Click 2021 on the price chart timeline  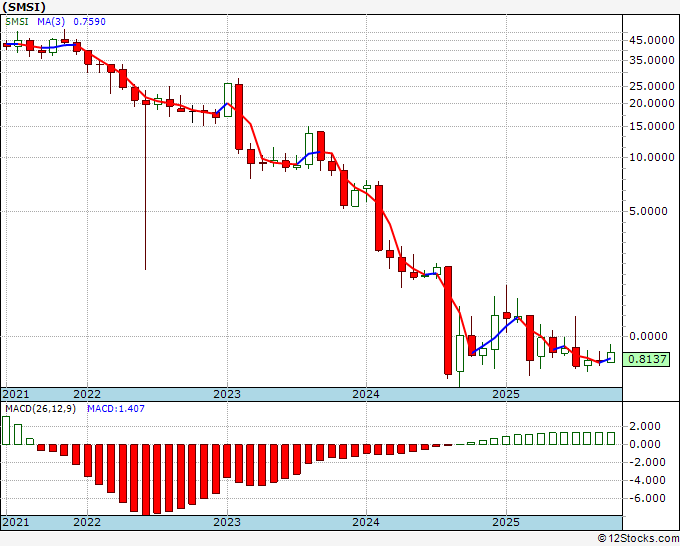(16, 394)
